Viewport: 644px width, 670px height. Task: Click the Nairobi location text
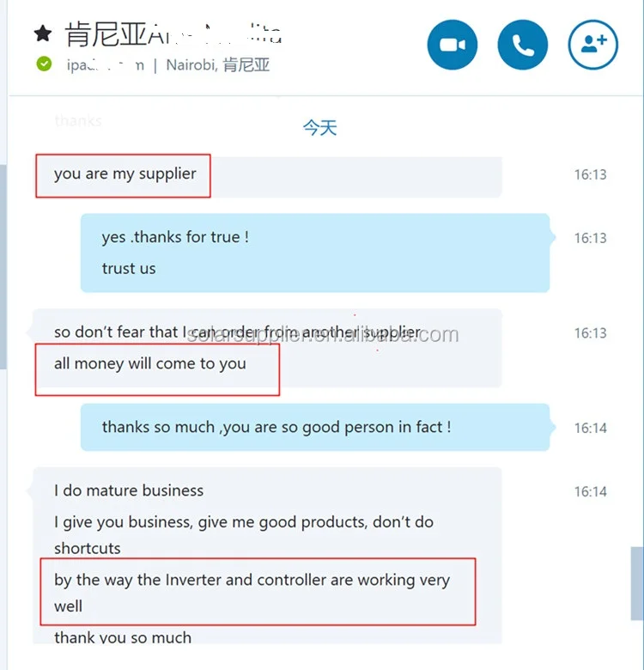(218, 65)
